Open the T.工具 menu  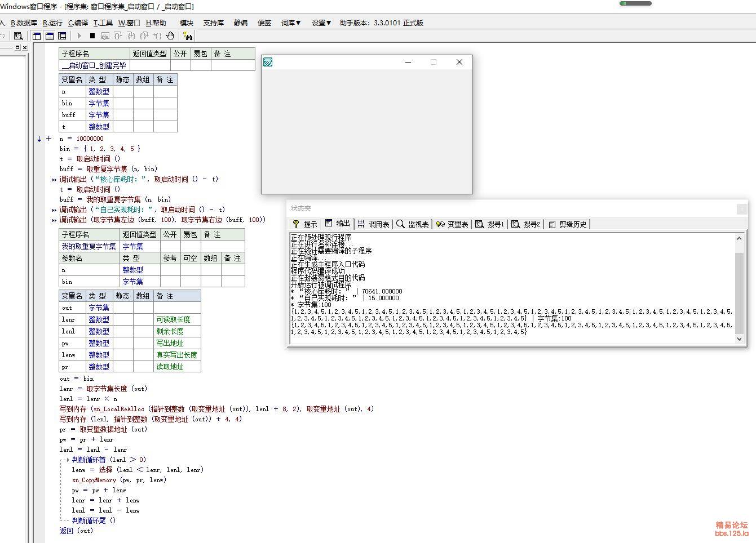[103, 23]
